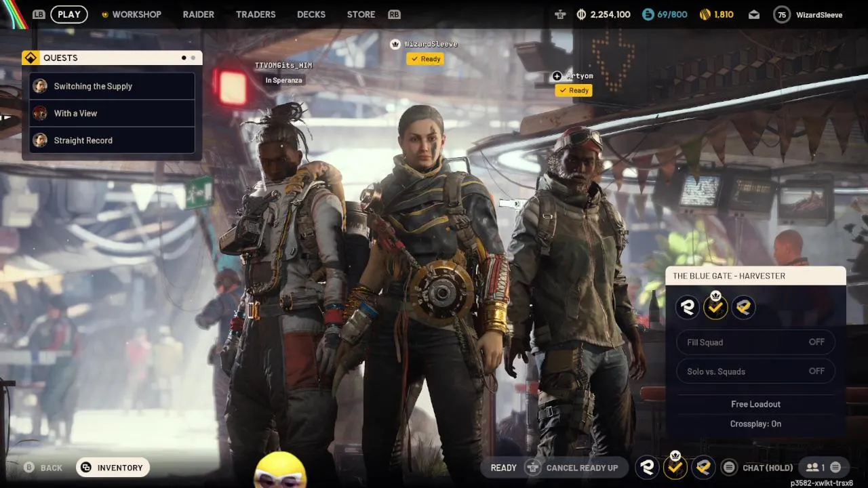Open the Switching the Supply quest
The width and height of the screenshot is (868, 488).
(x=113, y=86)
